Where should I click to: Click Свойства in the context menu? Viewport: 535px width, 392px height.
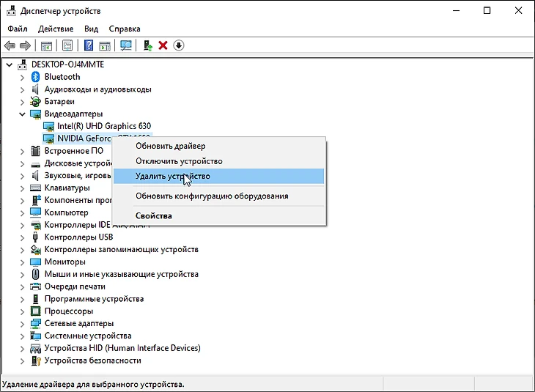(154, 215)
